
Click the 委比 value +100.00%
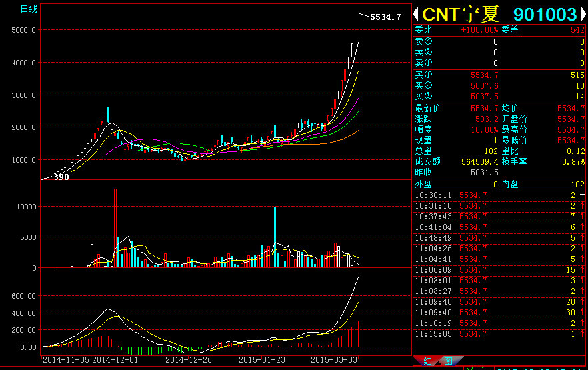[x=479, y=30]
